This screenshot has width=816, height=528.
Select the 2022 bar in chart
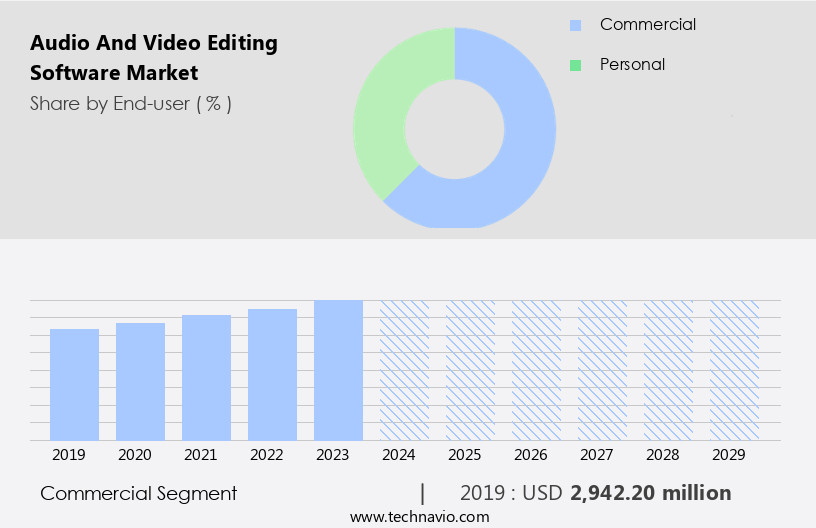click(273, 375)
